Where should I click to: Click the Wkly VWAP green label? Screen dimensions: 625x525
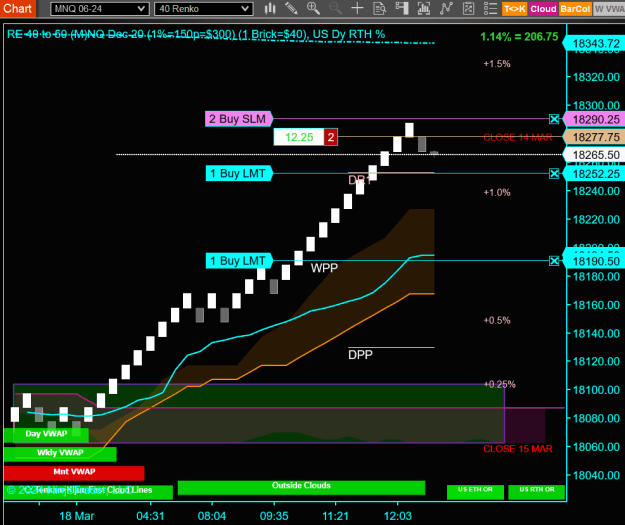(60, 453)
